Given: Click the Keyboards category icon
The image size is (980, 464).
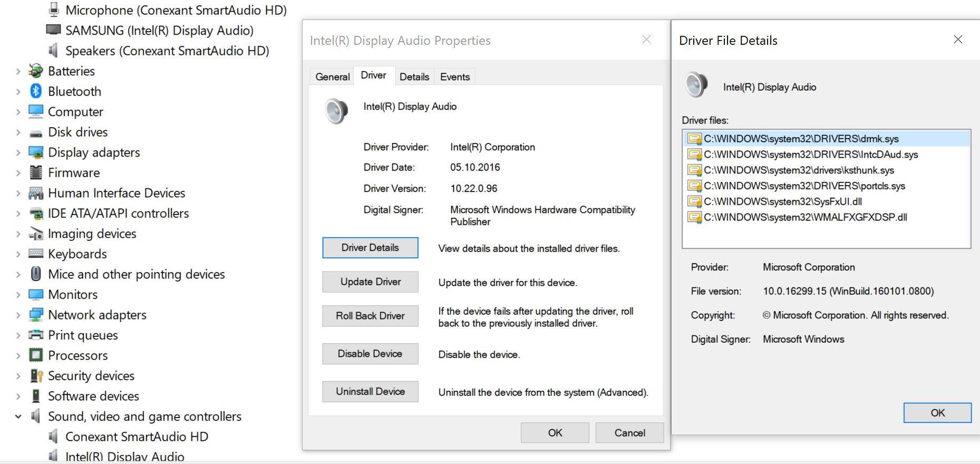Looking at the screenshot, I should coord(36,254).
